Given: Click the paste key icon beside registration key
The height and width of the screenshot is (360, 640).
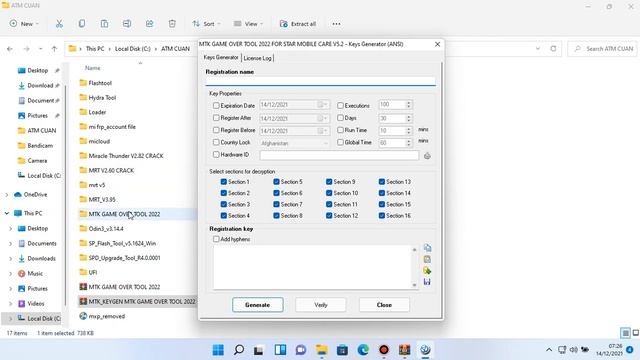Looking at the screenshot, I should [427, 259].
